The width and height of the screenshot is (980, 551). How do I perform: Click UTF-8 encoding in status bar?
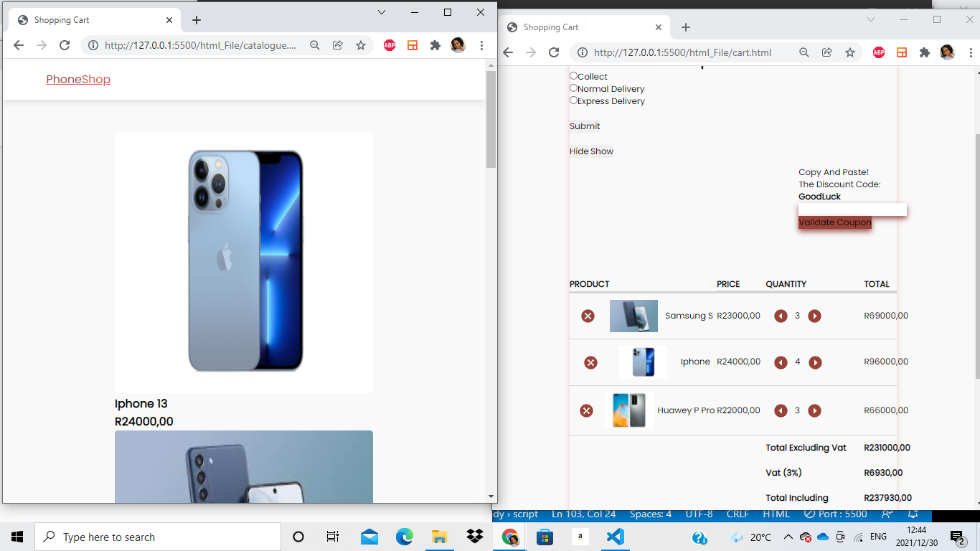pos(699,514)
